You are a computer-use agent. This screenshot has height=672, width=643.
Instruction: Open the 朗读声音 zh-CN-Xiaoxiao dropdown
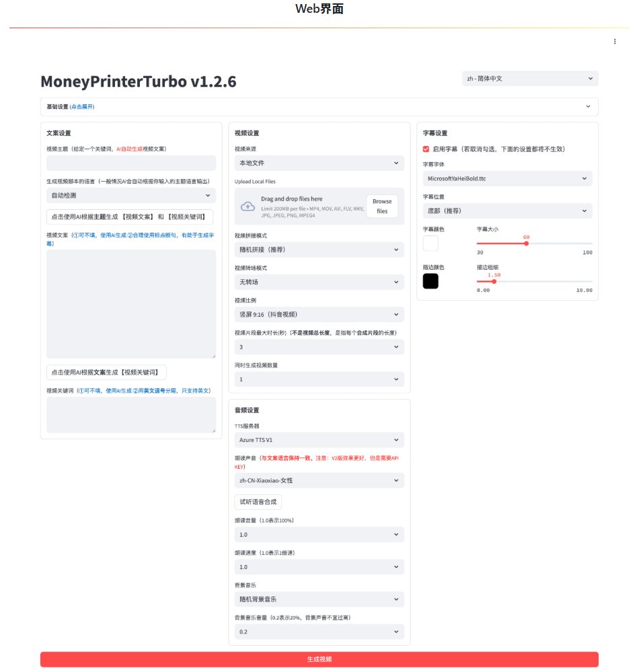(319, 480)
